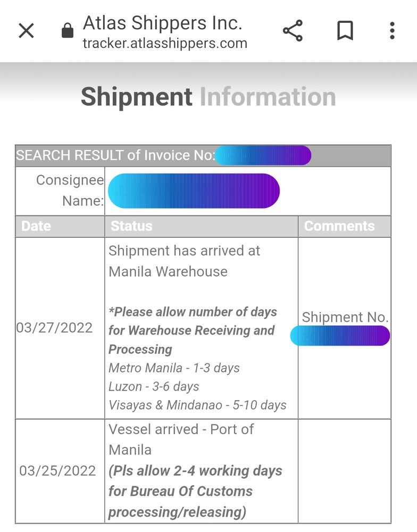Tap the Vessel arrived Port of Manila status
This screenshot has width=417, height=532.
click(x=181, y=439)
